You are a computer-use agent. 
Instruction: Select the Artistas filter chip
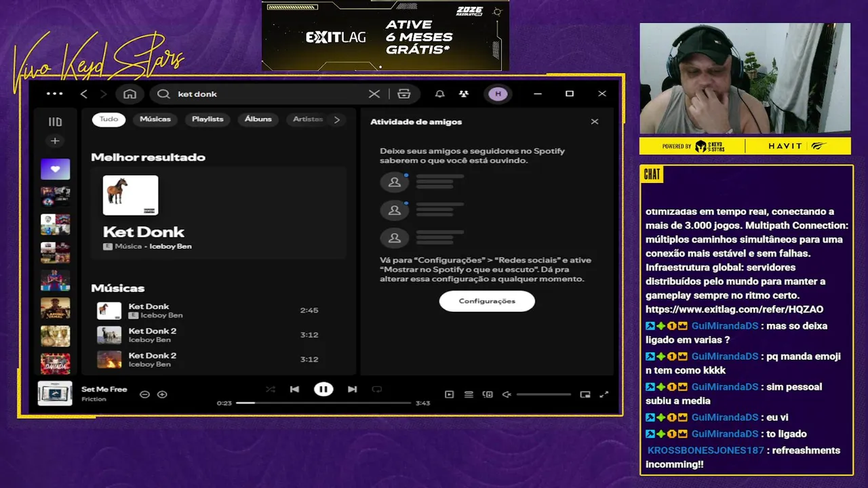[x=307, y=119]
